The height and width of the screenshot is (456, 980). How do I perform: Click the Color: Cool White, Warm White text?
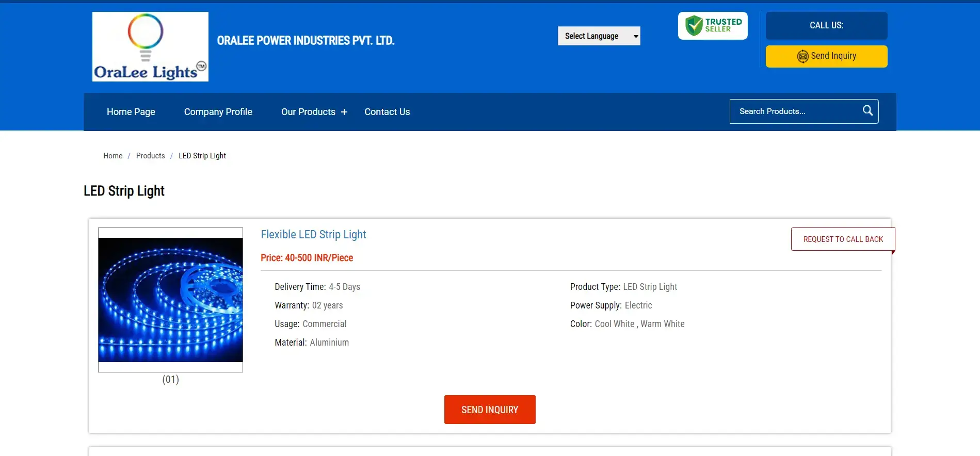pos(627,324)
